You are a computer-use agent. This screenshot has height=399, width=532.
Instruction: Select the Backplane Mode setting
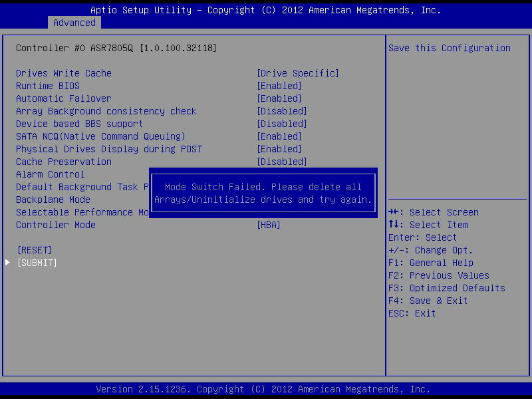pyautogui.click(x=53, y=199)
